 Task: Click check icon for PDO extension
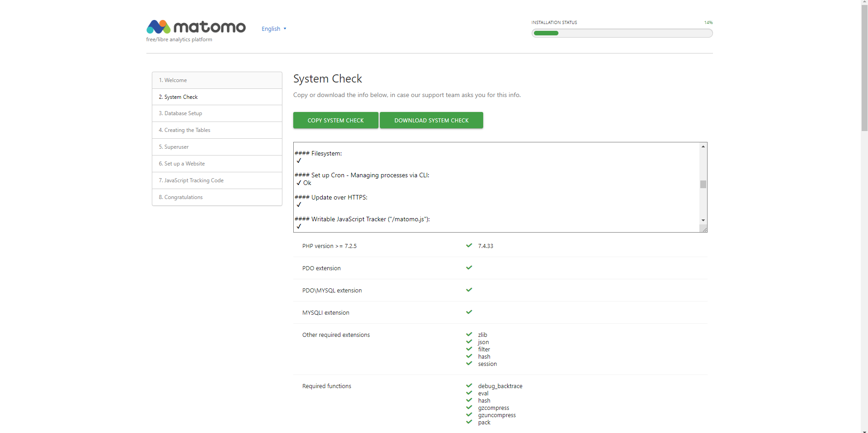(469, 268)
